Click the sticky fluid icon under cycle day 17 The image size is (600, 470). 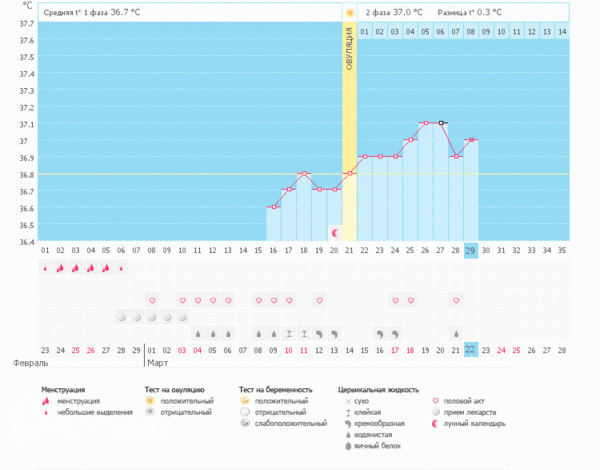click(x=289, y=333)
